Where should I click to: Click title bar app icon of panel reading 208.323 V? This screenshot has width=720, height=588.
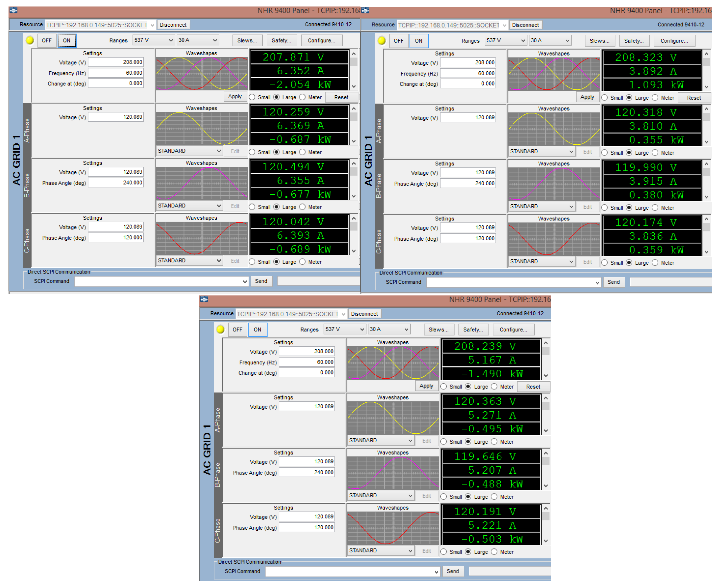click(x=365, y=11)
